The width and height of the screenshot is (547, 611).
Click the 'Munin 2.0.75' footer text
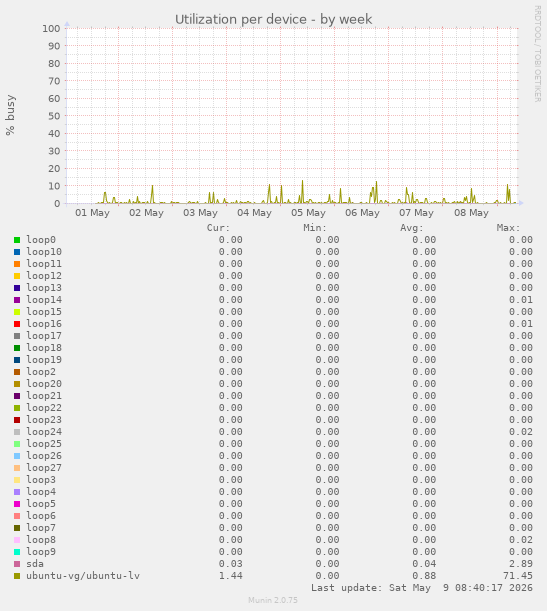pos(273,600)
